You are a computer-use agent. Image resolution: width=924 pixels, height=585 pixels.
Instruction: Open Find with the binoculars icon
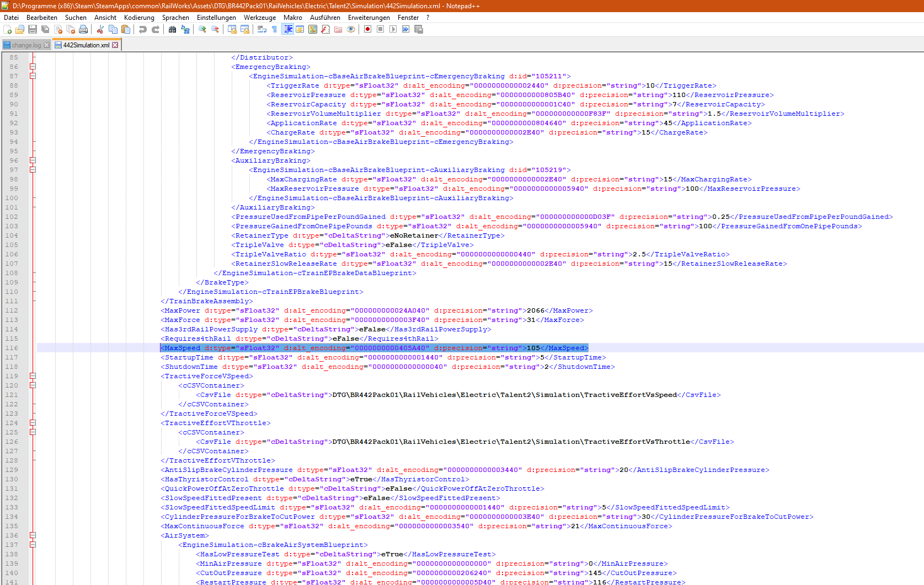point(173,29)
